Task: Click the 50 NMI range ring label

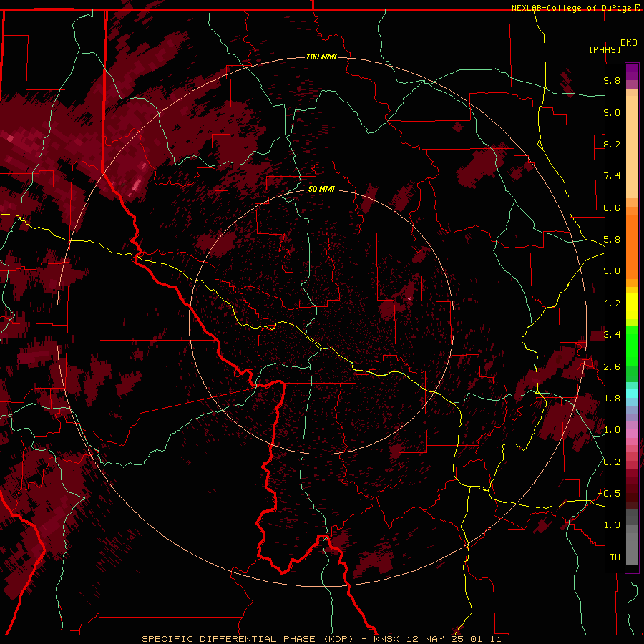Action: click(x=321, y=189)
